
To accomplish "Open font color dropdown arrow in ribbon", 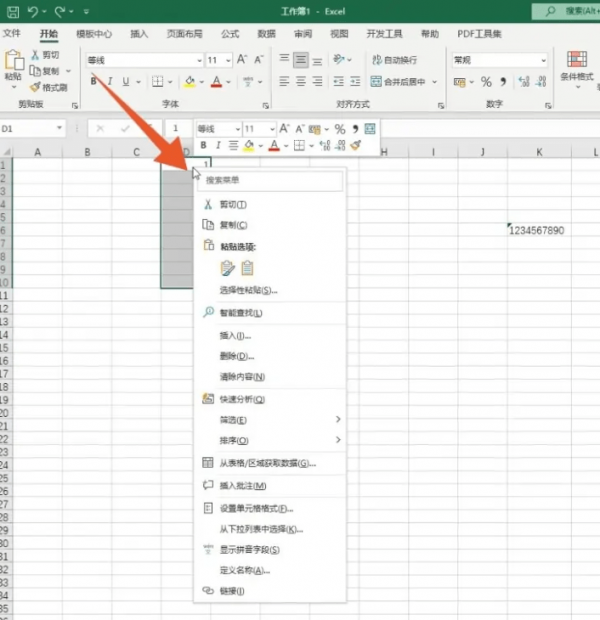I will coord(228,82).
